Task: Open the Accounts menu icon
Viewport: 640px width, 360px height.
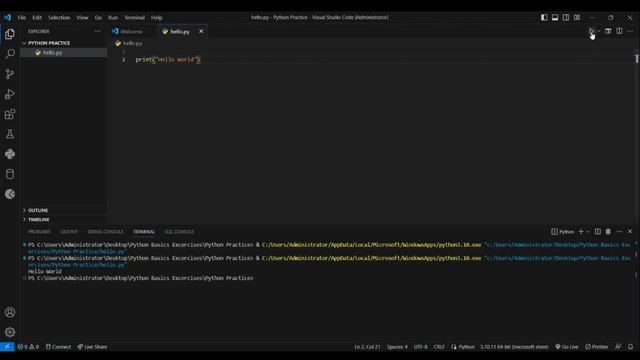Action: click(10, 312)
